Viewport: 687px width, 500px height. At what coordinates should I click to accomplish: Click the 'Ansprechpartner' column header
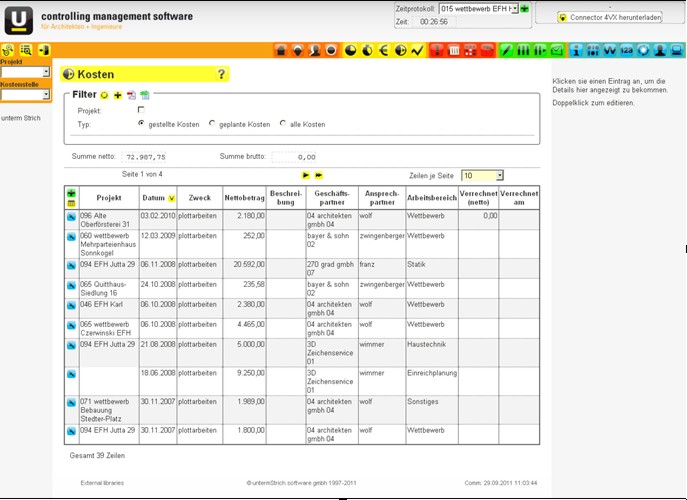click(x=382, y=198)
